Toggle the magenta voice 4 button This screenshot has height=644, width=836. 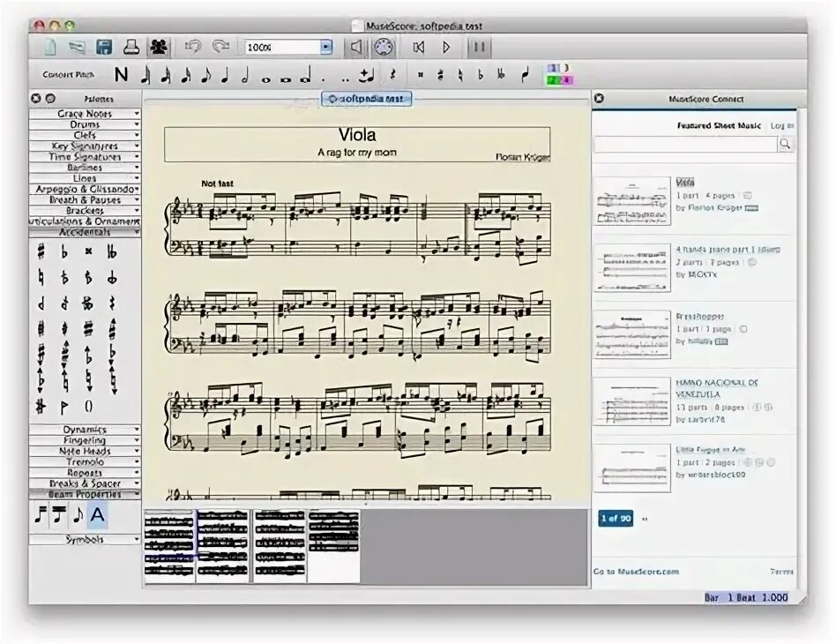tap(566, 80)
